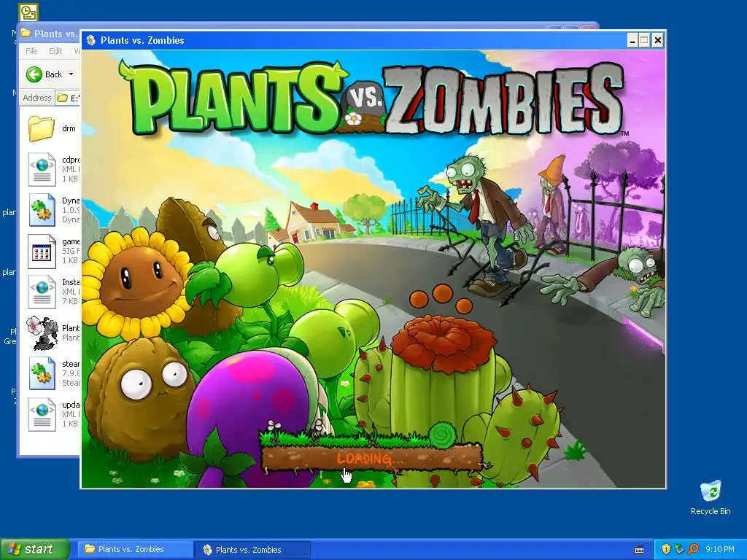The width and height of the screenshot is (747, 560).
Task: Click the folder icon in Explorer title bar
Action: coord(26,34)
